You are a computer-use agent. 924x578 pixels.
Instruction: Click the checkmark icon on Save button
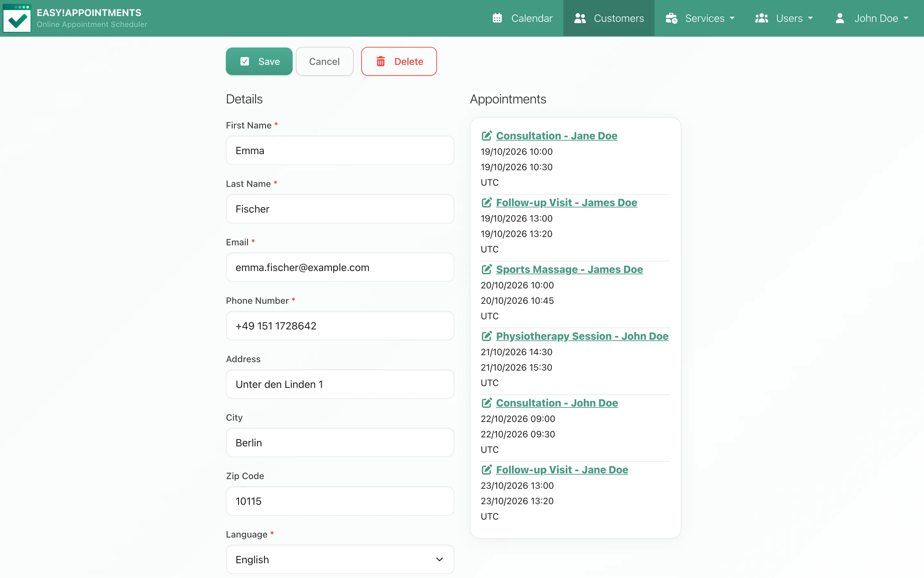click(245, 61)
